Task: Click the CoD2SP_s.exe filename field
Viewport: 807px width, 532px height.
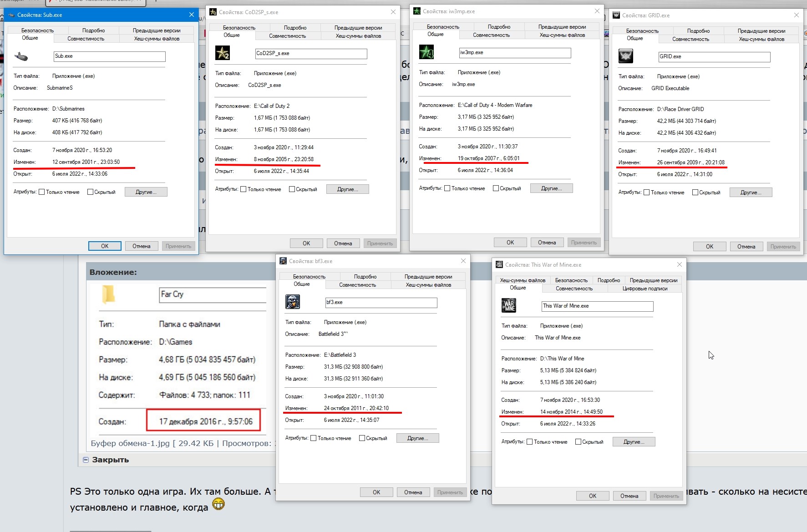Action: (x=311, y=54)
